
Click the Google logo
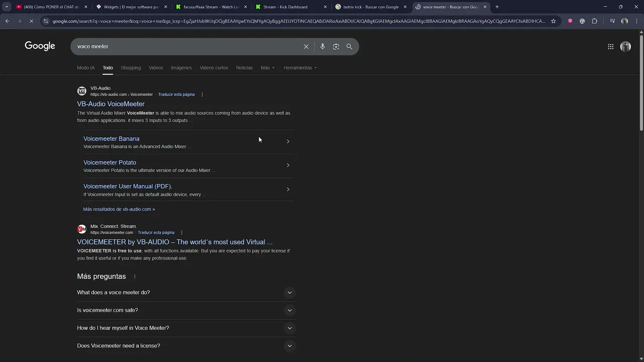pyautogui.click(x=40, y=46)
